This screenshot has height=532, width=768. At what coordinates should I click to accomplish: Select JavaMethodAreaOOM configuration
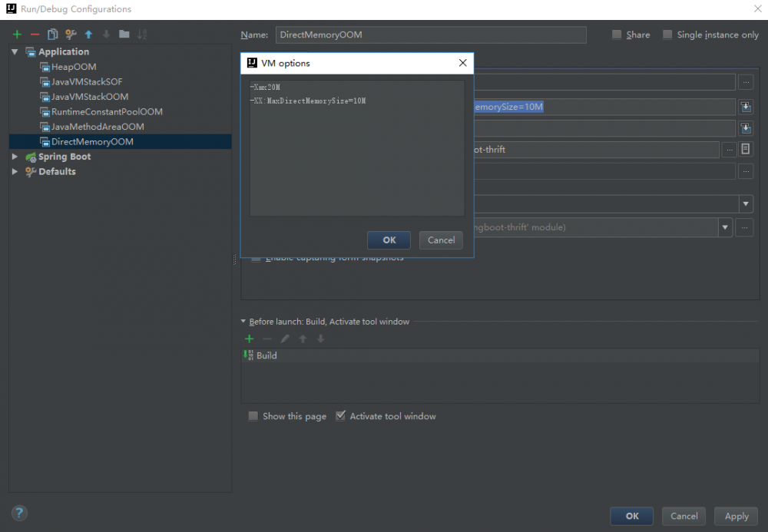(x=98, y=126)
